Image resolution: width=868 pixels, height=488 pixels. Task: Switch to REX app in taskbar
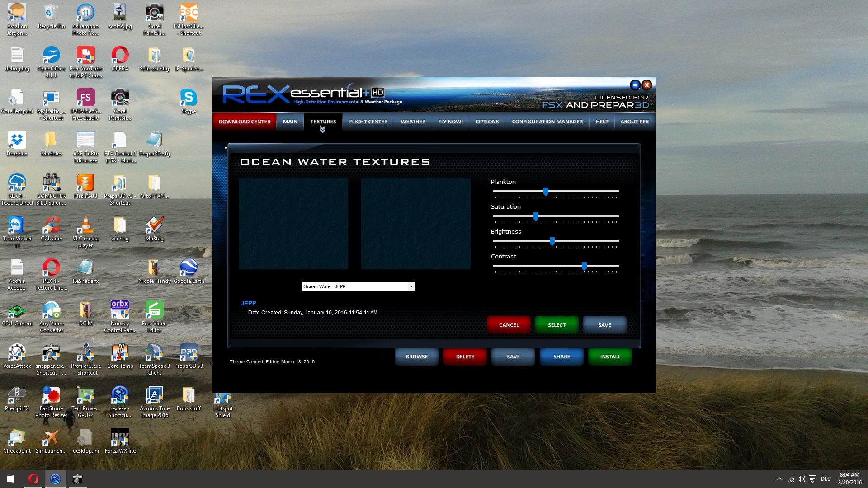(56, 479)
